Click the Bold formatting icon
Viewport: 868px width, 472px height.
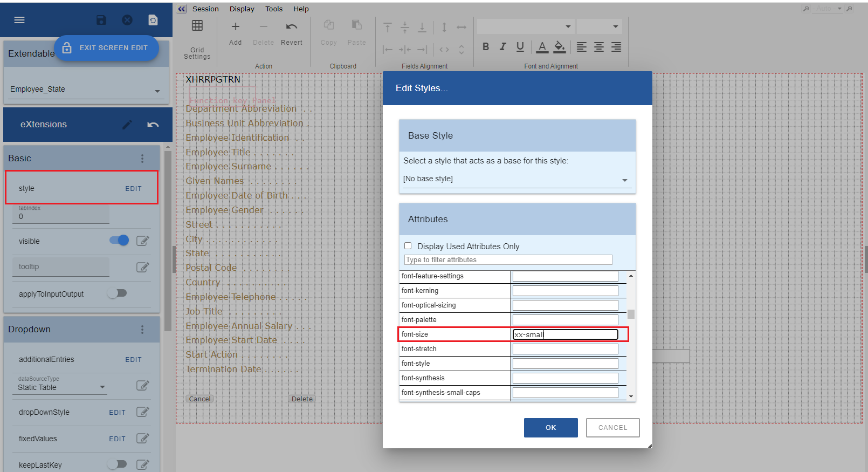pyautogui.click(x=486, y=47)
